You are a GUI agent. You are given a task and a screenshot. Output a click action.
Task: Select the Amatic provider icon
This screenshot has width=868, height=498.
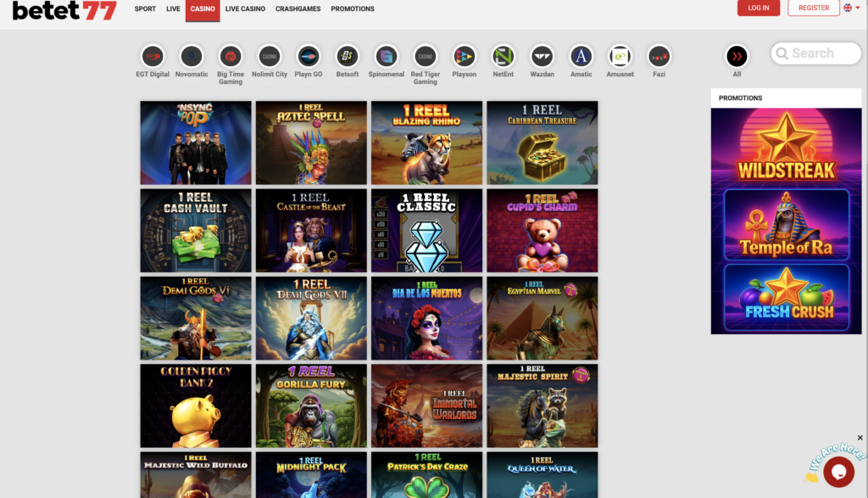point(581,56)
